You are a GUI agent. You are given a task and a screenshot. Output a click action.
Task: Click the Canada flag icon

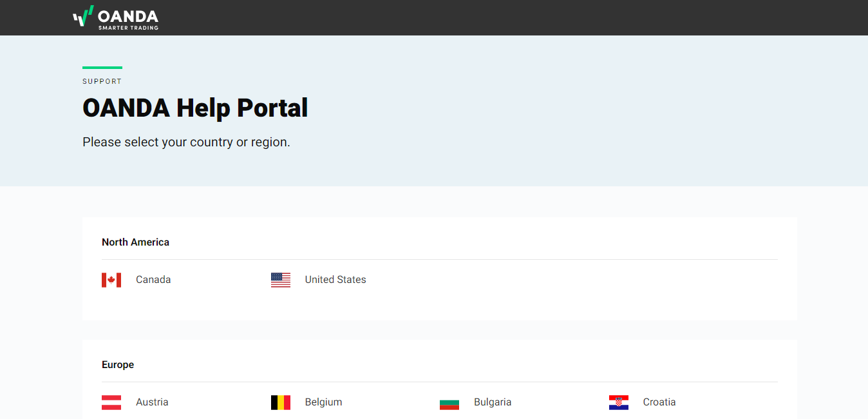(111, 280)
